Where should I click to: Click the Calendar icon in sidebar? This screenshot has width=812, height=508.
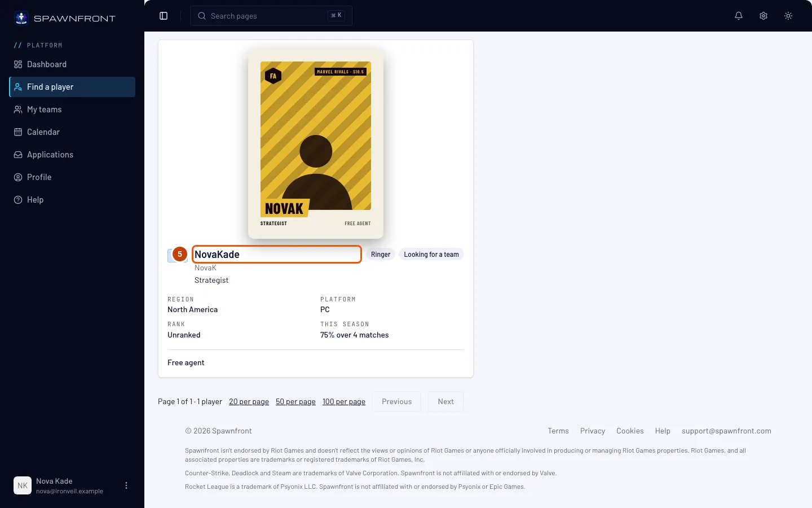(x=18, y=132)
